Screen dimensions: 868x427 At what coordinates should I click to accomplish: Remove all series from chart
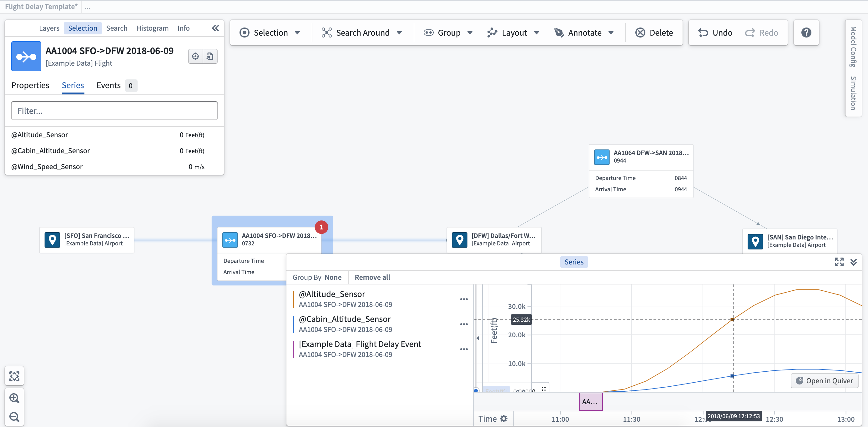coord(372,277)
